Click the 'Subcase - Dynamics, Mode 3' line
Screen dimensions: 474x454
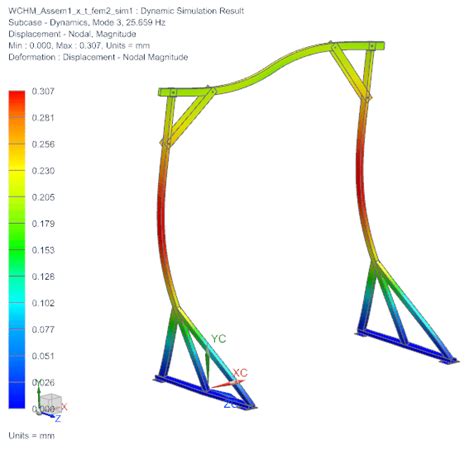87,23
